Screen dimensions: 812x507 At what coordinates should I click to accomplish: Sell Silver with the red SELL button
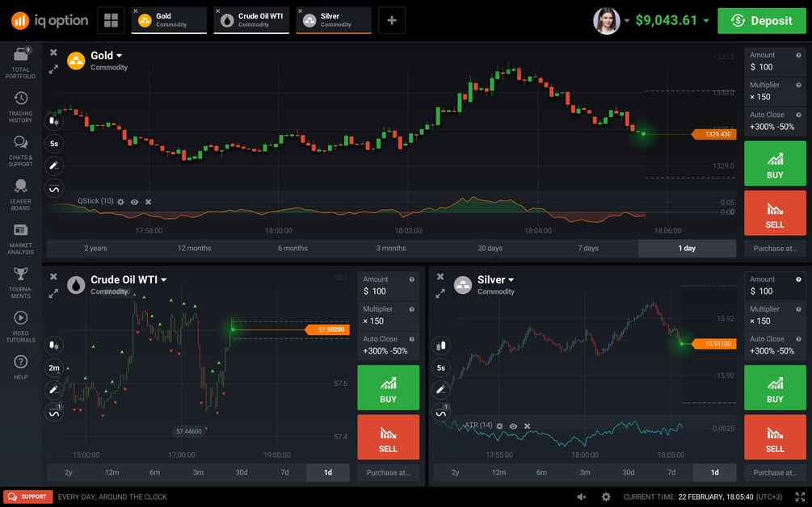coord(775,437)
